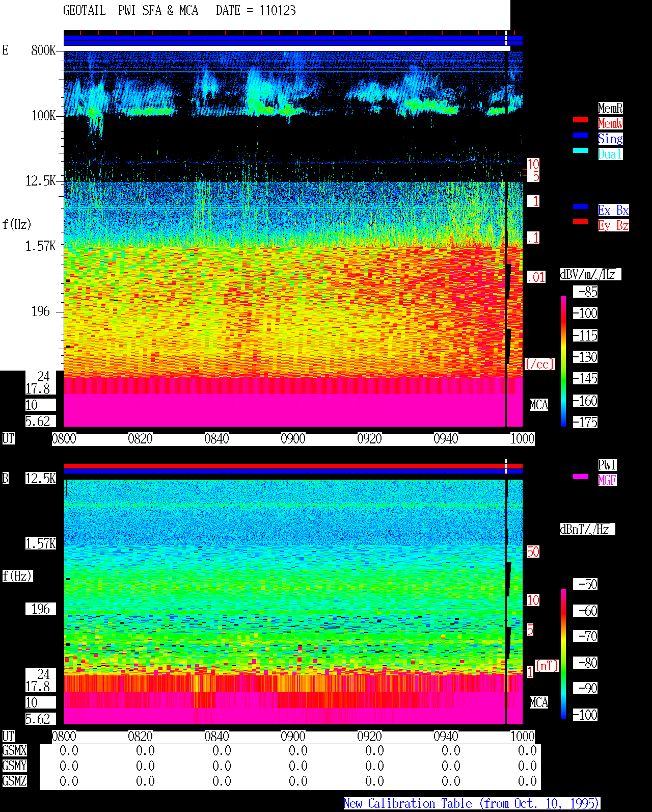Click the -70 color scale value
The height and width of the screenshot is (812, 652).
click(585, 636)
